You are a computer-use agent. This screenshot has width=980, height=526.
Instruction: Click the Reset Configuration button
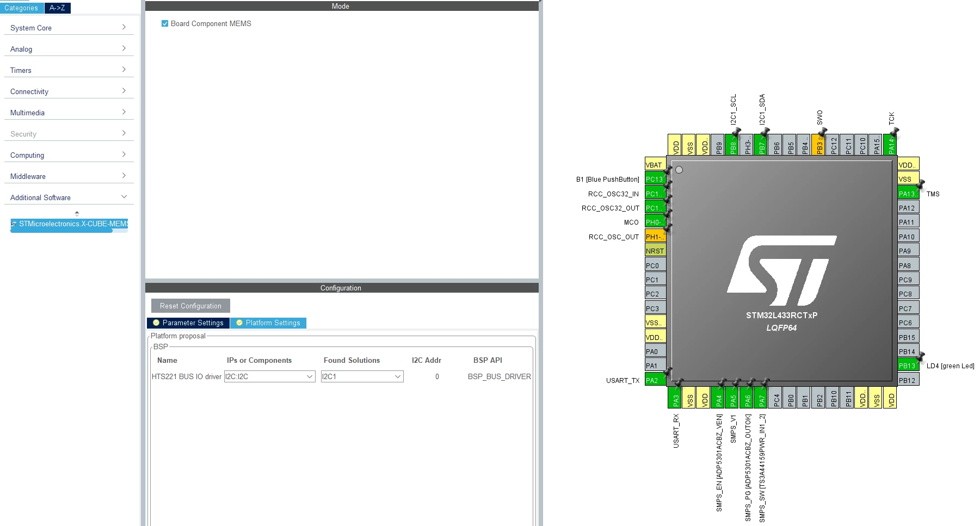tap(190, 306)
